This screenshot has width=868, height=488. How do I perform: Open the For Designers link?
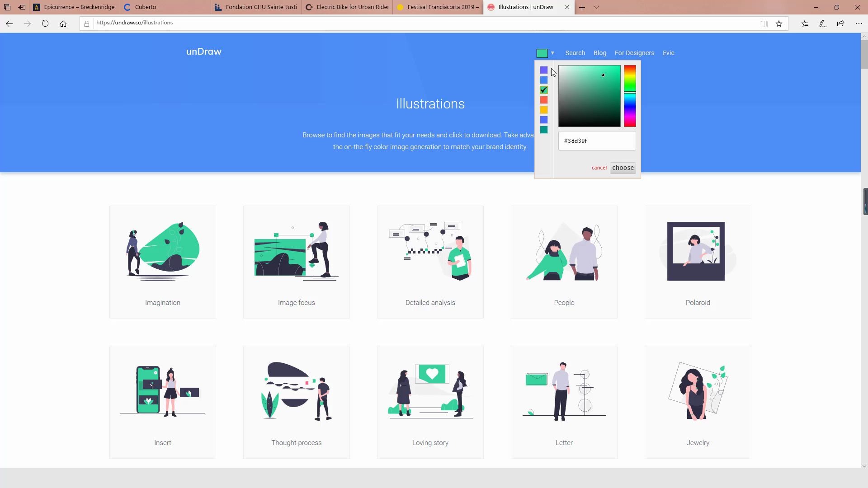coord(634,53)
